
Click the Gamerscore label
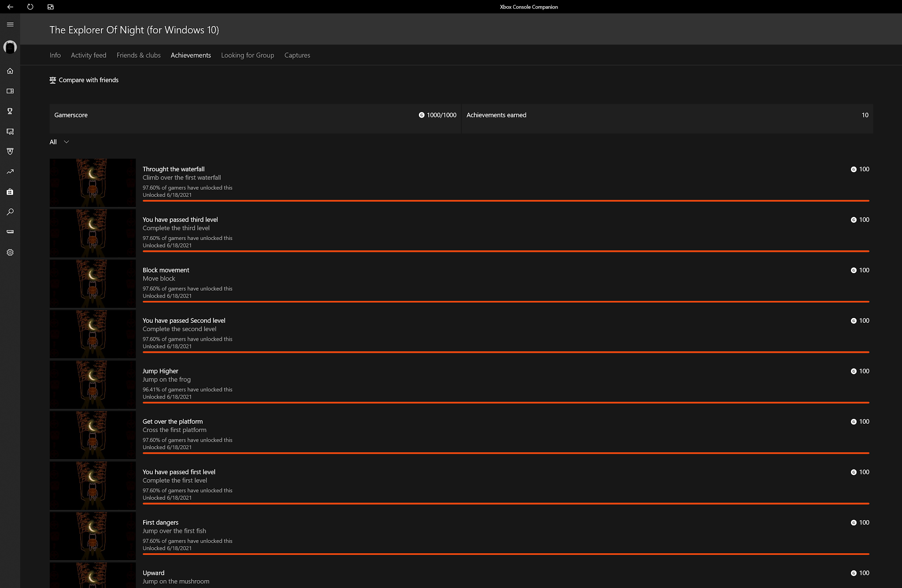tap(71, 115)
